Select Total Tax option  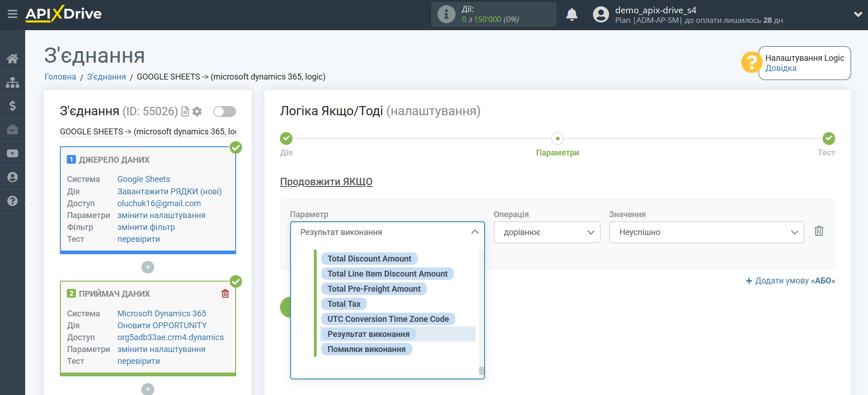point(344,304)
